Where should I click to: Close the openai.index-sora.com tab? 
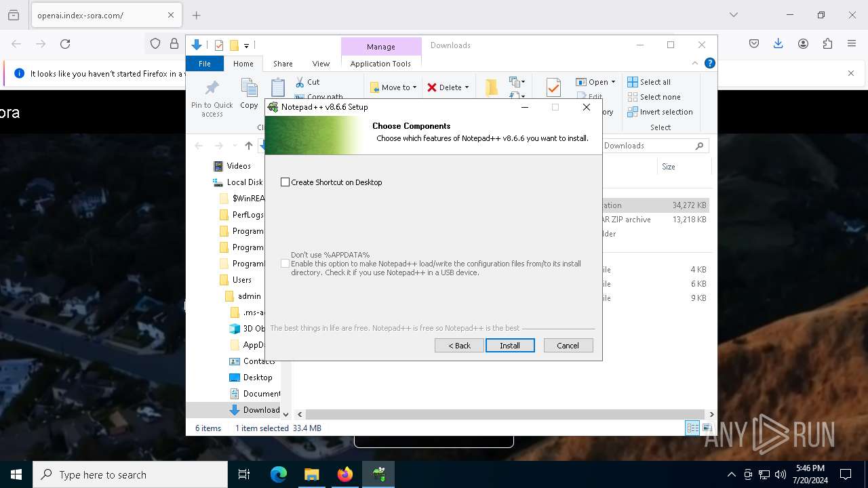coord(171,15)
